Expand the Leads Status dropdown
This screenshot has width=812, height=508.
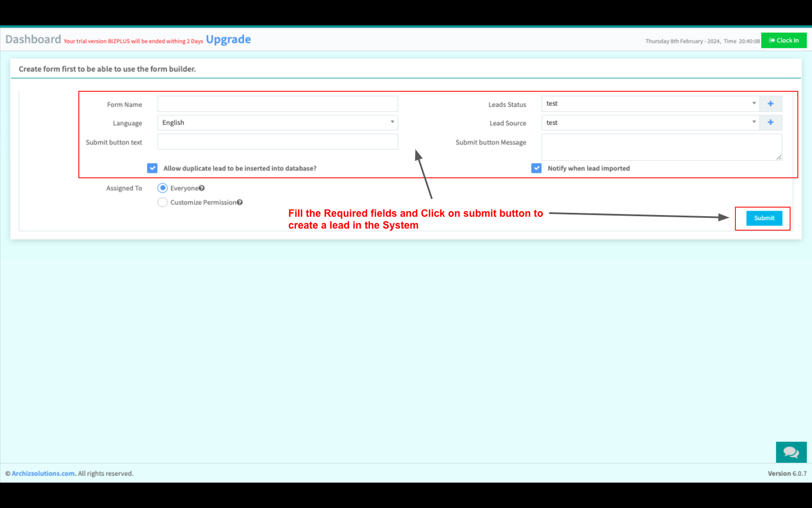pyautogui.click(x=650, y=104)
